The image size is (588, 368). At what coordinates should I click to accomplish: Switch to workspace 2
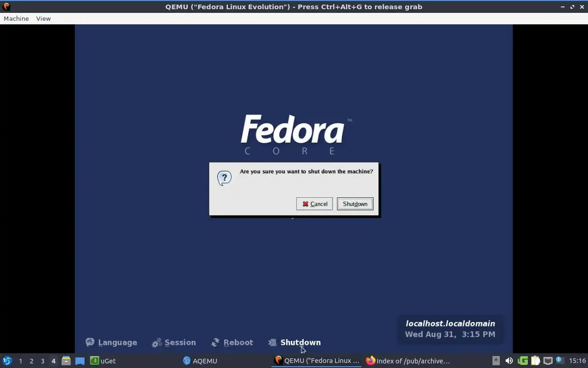click(31, 361)
